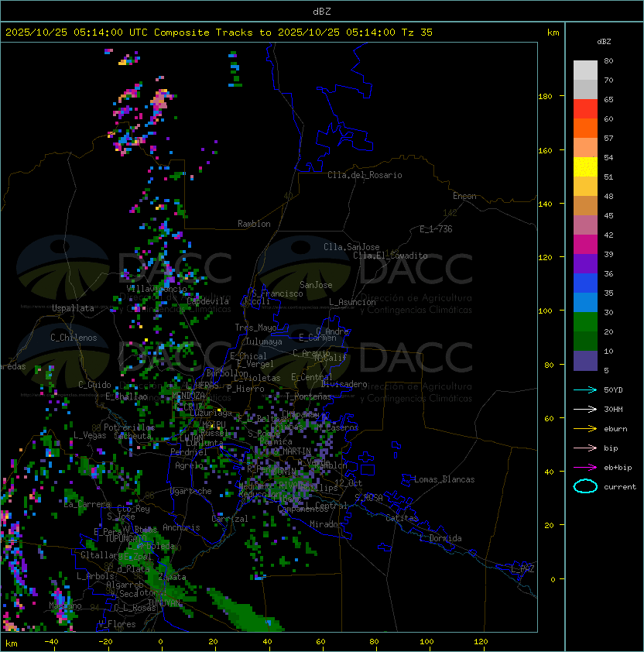This screenshot has width=644, height=652.
Task: Click the 'La_Carrera' map label
Action: pos(87,504)
